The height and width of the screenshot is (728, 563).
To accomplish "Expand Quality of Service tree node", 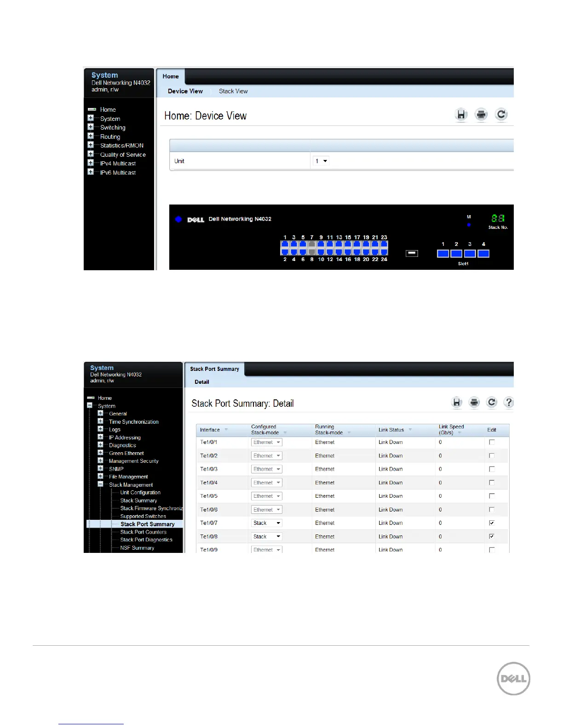I will pyautogui.click(x=91, y=154).
